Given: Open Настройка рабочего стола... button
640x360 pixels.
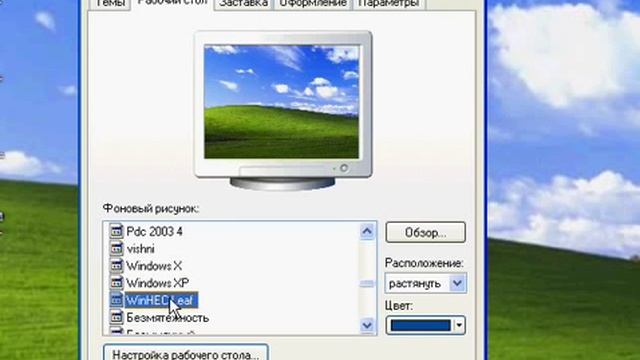Looking at the screenshot, I should tap(186, 353).
